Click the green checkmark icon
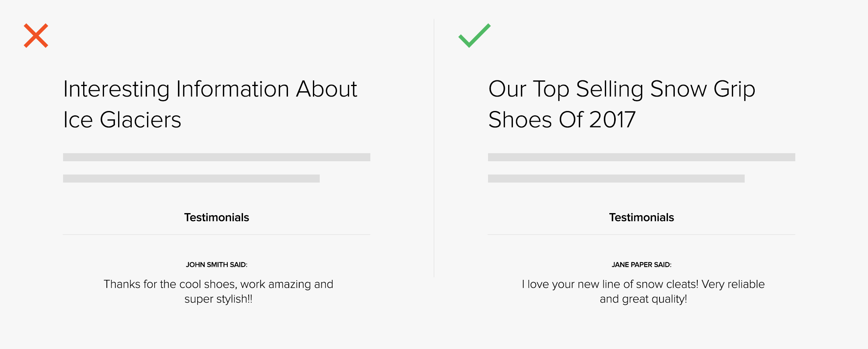The image size is (868, 349). click(x=474, y=35)
